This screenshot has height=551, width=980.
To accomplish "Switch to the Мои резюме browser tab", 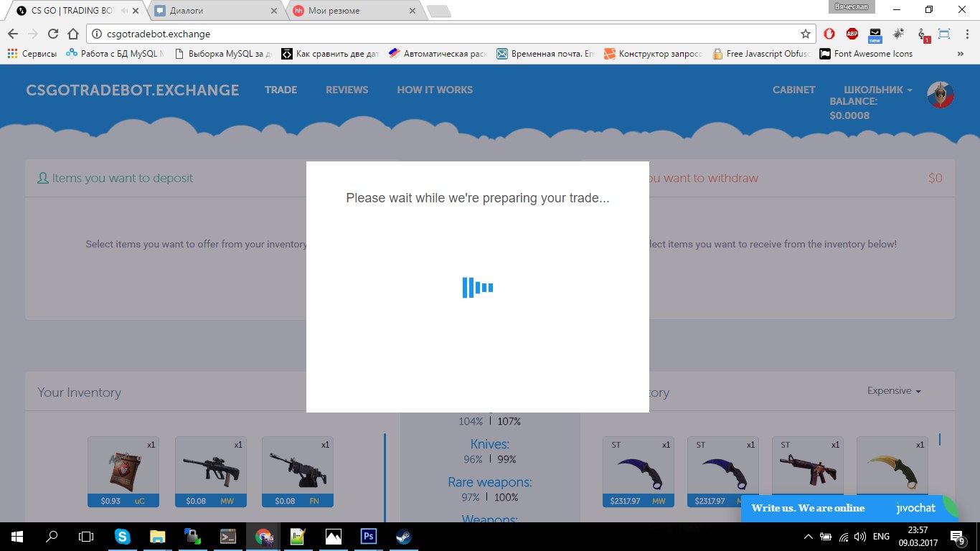I will 354,11.
